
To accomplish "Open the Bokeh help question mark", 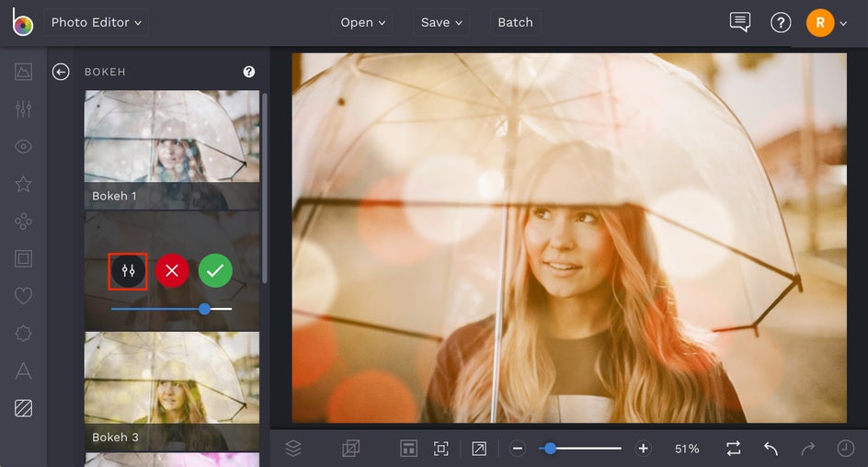I will [x=249, y=72].
